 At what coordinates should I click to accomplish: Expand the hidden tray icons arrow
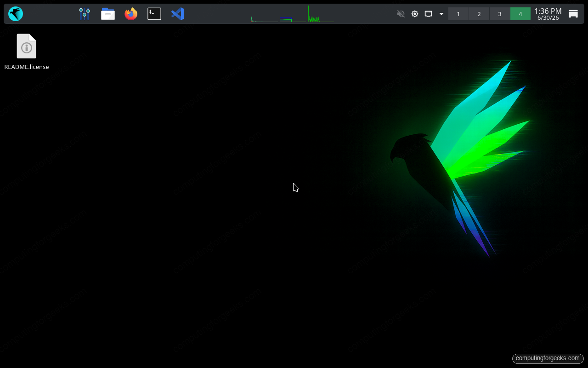click(x=441, y=14)
